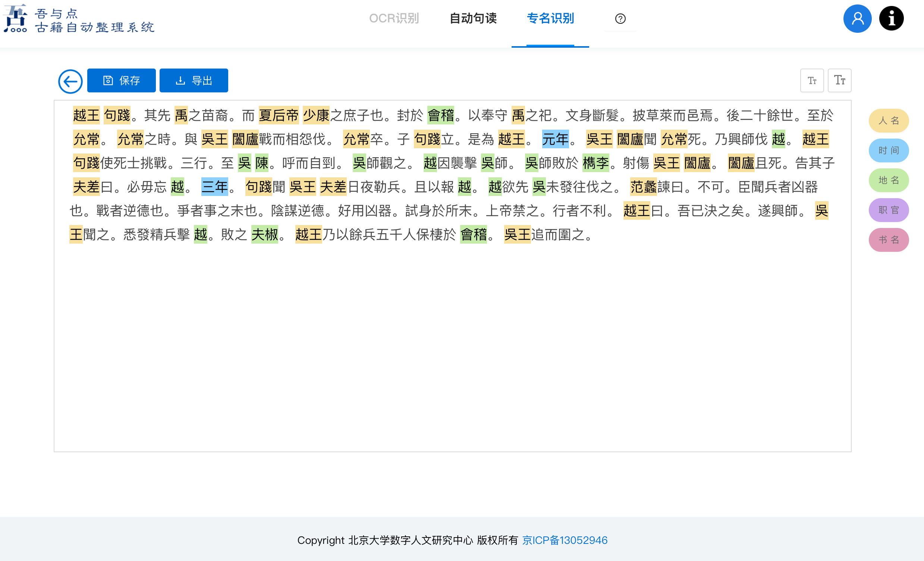Increase text size with large Tt icon
The width and height of the screenshot is (924, 561).
click(839, 80)
